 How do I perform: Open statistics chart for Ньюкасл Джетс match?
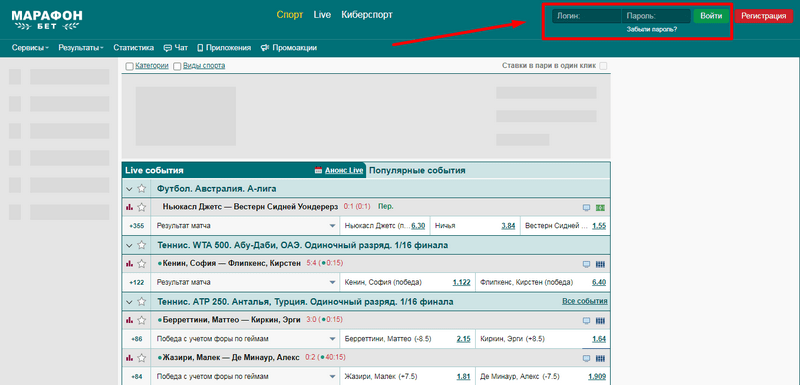[129, 207]
